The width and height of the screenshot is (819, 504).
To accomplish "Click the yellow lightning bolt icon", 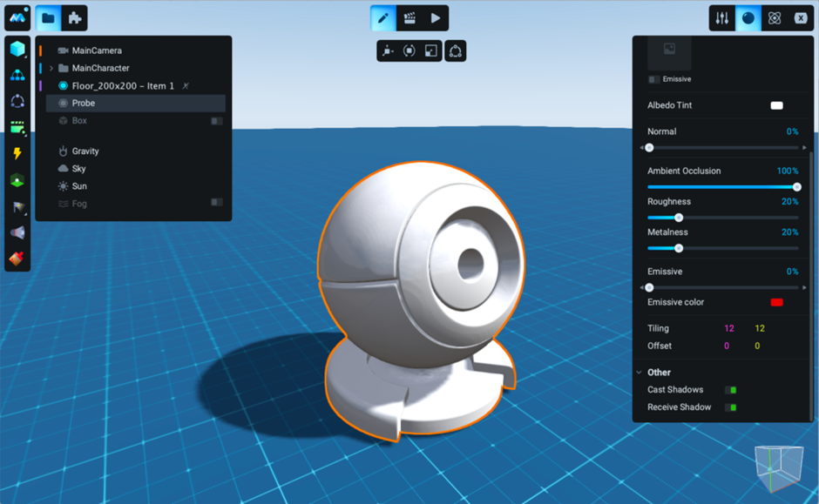I will [17, 154].
